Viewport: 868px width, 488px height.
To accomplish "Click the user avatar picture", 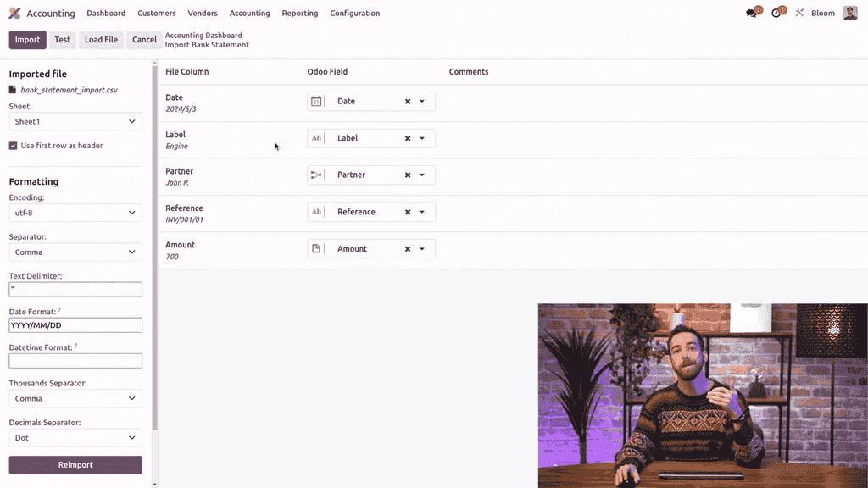I will (849, 13).
